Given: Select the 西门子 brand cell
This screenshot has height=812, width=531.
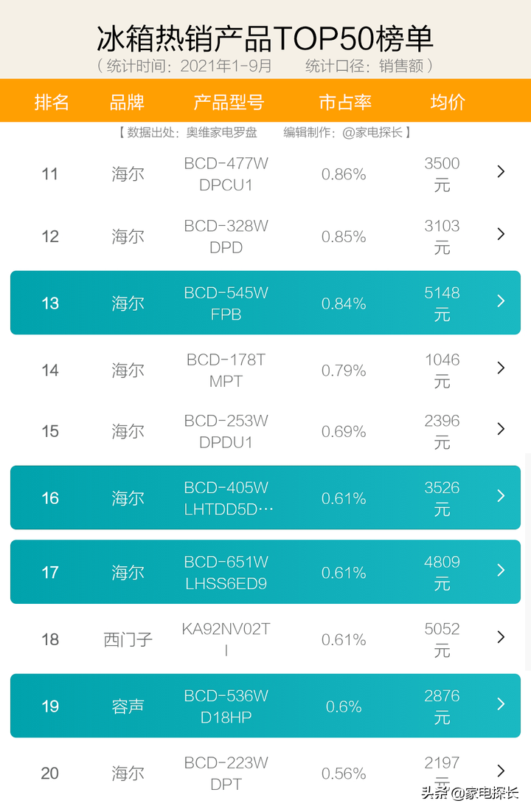Looking at the screenshot, I should click(x=128, y=639).
